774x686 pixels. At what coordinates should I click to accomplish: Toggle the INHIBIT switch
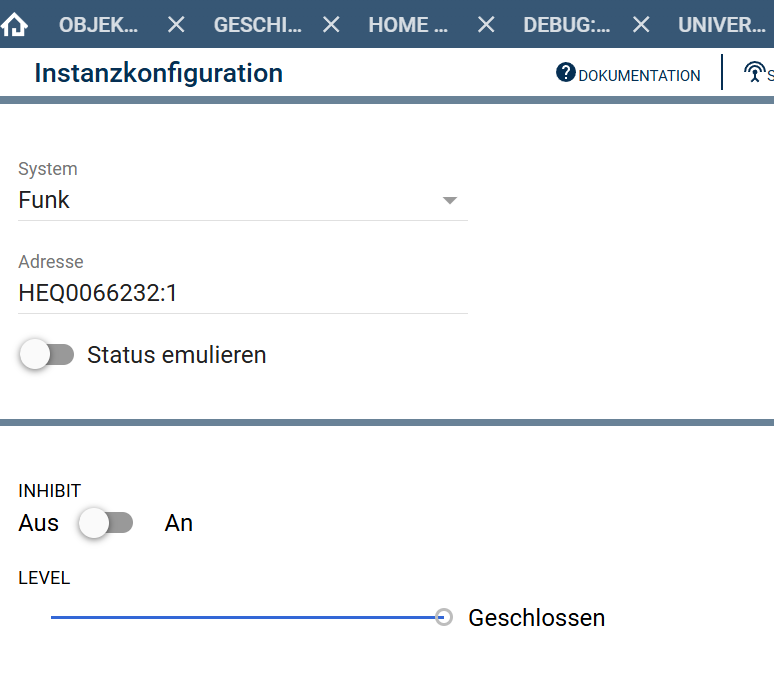click(x=106, y=523)
